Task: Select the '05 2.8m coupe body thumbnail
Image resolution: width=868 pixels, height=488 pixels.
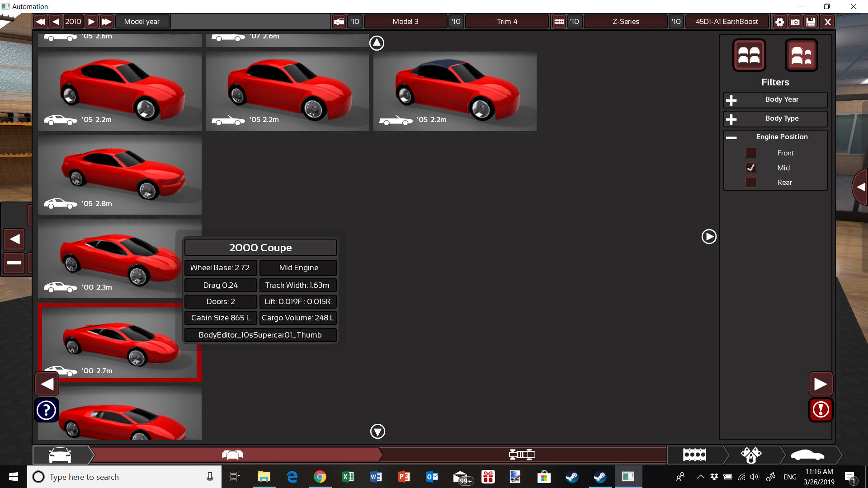Action: (120, 175)
